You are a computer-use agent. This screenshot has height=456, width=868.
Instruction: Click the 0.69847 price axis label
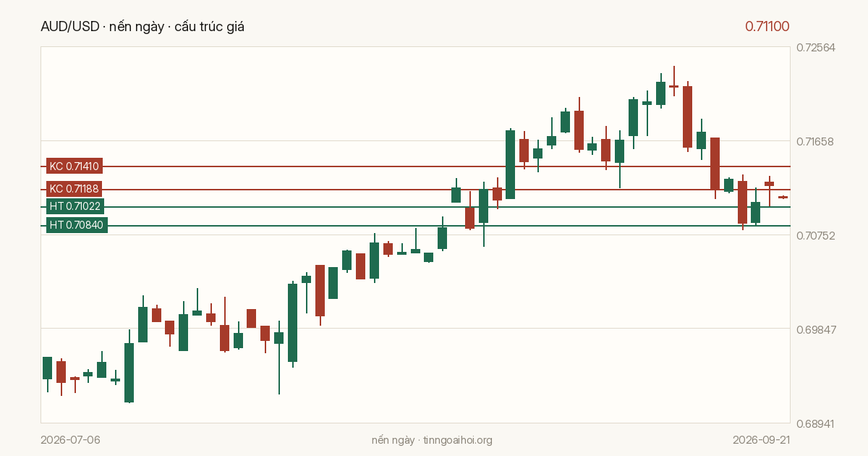(x=816, y=329)
